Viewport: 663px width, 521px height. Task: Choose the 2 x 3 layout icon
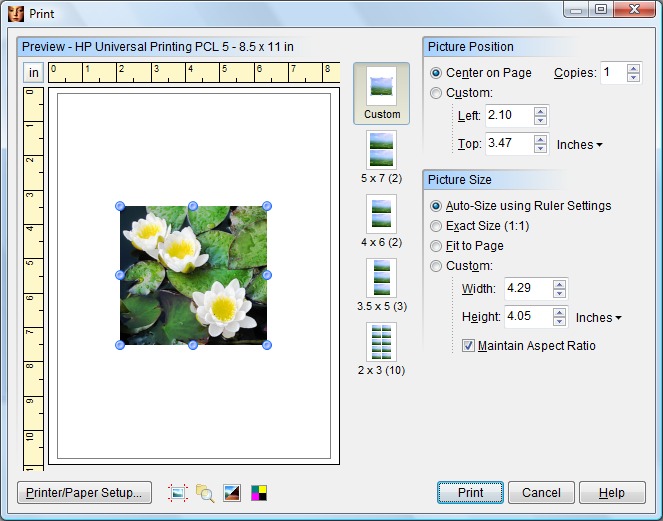381,342
